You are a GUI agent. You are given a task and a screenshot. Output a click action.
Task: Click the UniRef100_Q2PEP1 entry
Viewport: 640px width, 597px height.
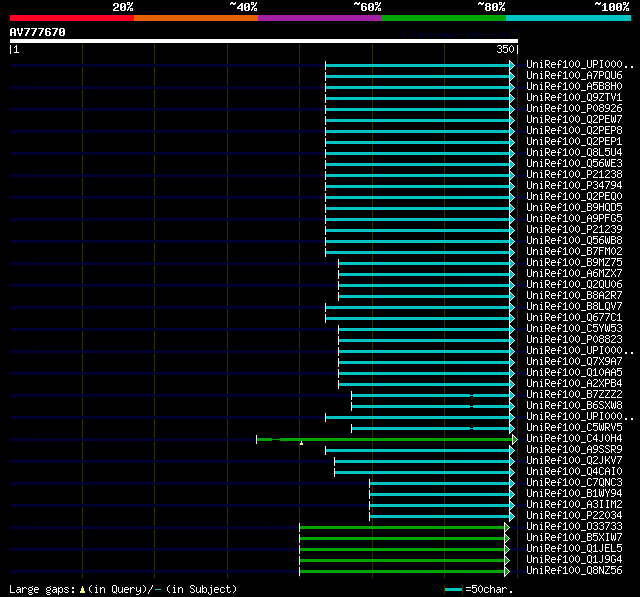[x=574, y=142]
